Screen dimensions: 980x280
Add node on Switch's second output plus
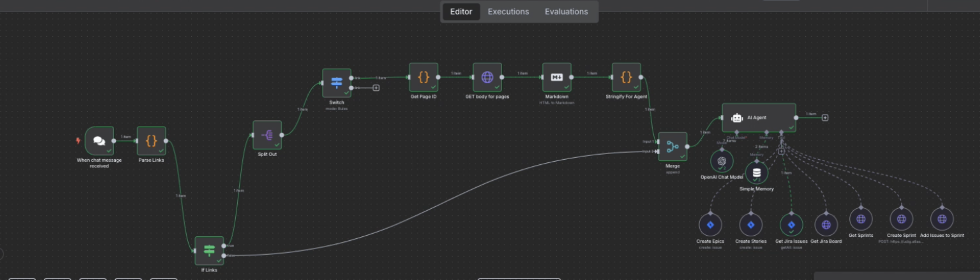[376, 88]
